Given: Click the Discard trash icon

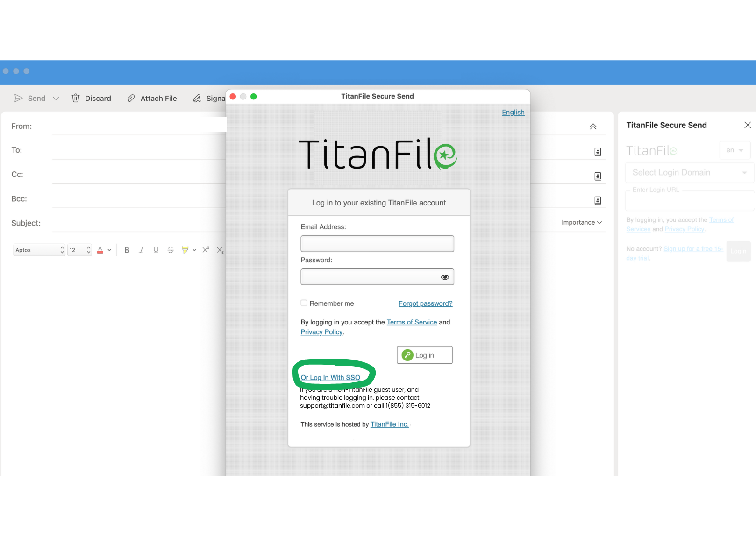Looking at the screenshot, I should pos(76,98).
